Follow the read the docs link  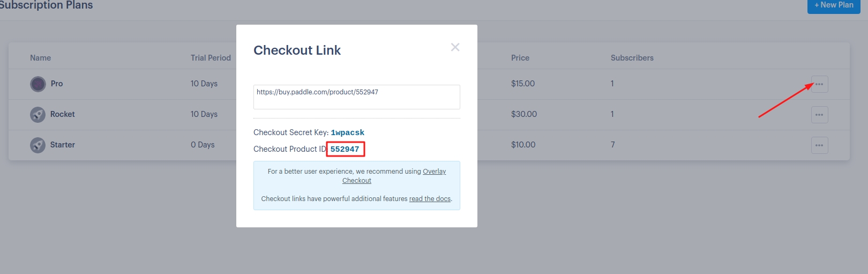pyautogui.click(x=430, y=199)
